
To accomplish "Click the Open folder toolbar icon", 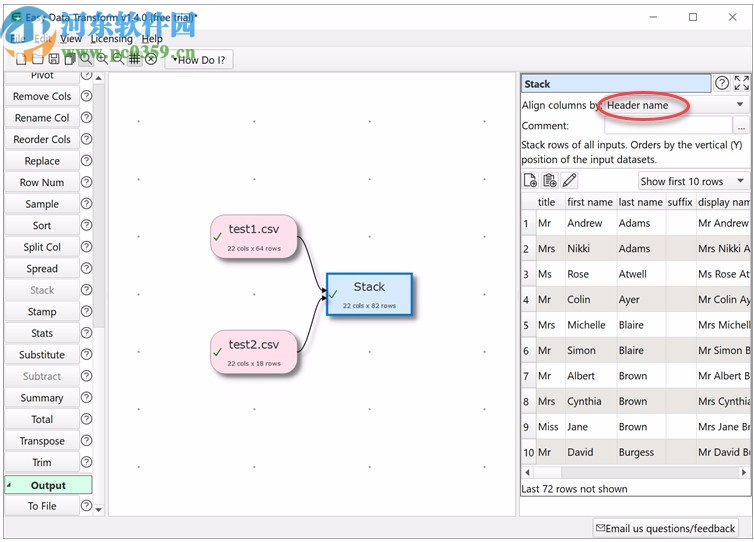I will (x=38, y=59).
